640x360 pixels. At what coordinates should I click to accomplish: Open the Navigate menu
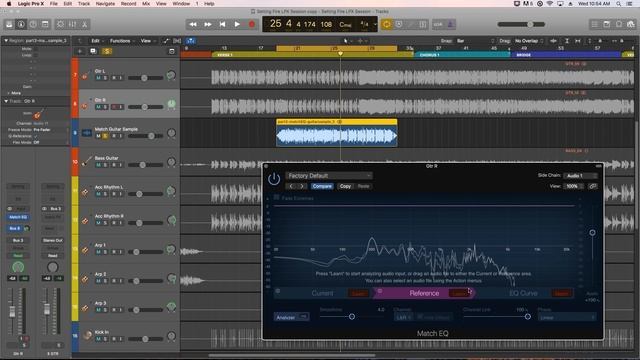[105, 4]
